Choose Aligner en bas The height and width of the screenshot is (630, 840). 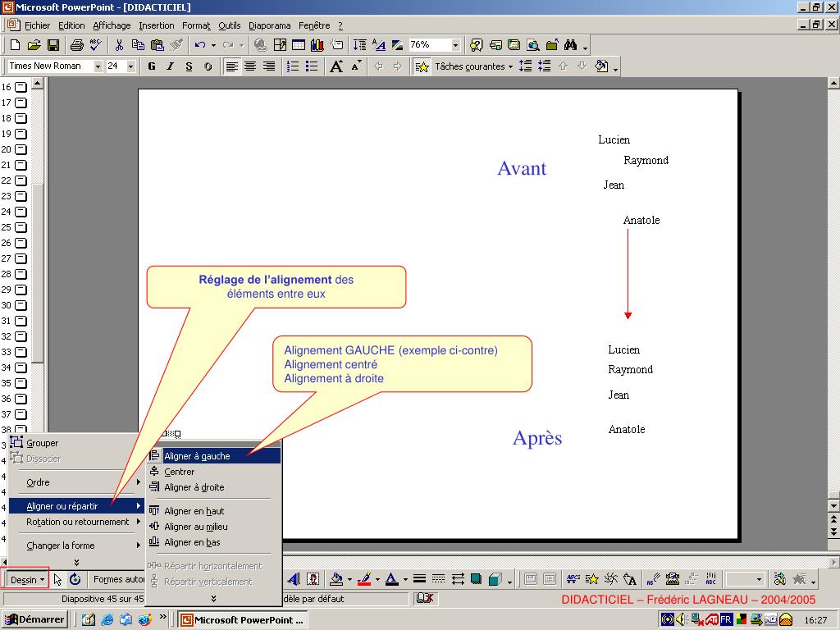pos(214,542)
